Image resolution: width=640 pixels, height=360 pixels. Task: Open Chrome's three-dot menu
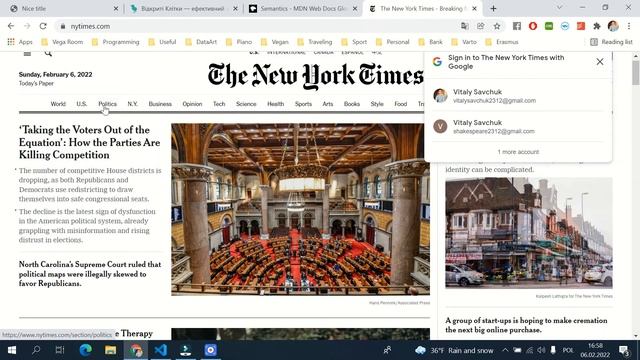[629, 26]
